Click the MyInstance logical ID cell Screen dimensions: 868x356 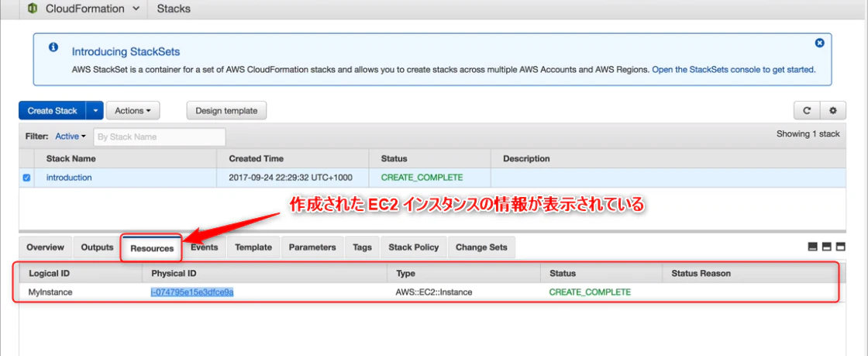[x=50, y=292]
